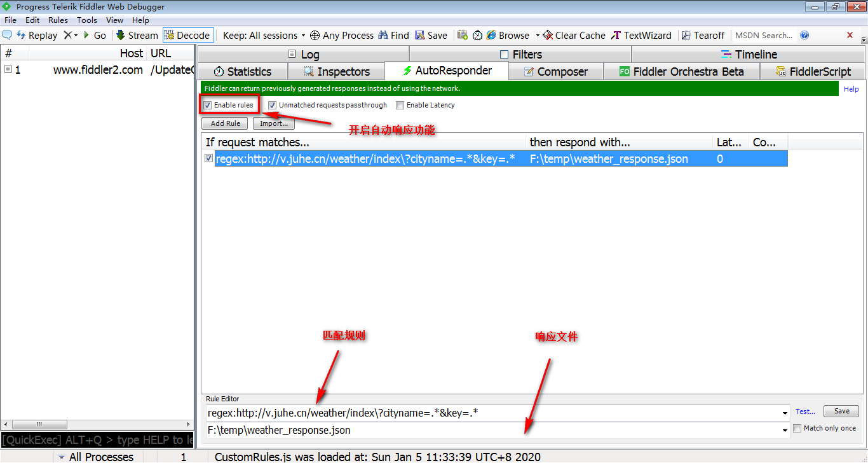Click the Help link in AutoResponder
The width and height of the screenshot is (868, 463).
851,89
